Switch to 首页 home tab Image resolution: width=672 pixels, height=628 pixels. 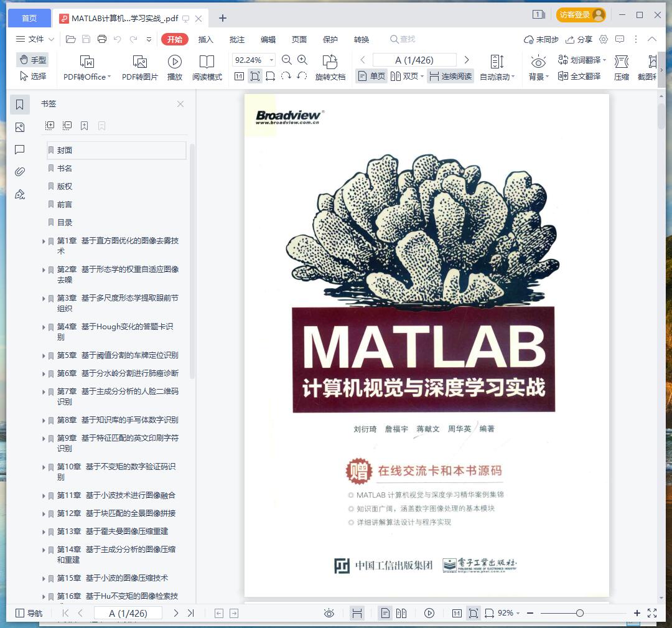(x=29, y=18)
